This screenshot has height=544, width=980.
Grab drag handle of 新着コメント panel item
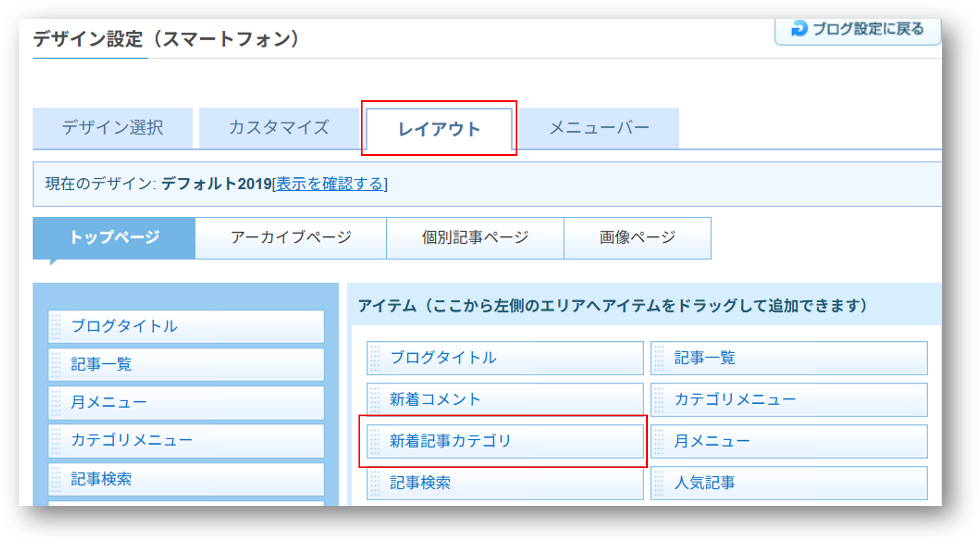click(x=375, y=400)
